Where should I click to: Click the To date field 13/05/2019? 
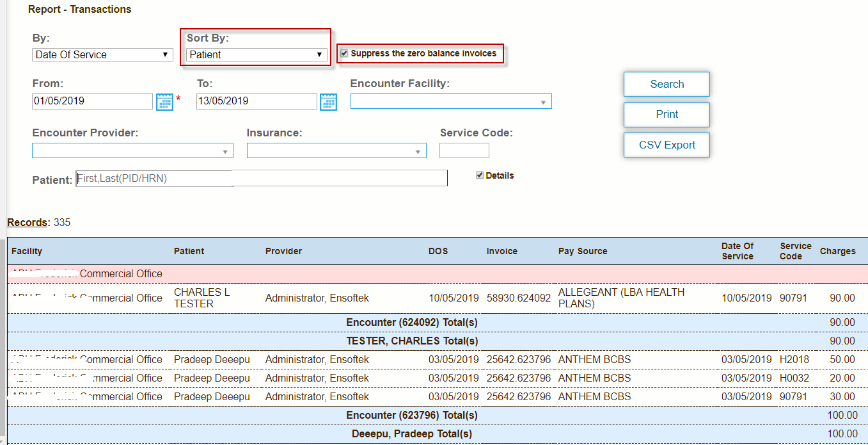[256, 101]
